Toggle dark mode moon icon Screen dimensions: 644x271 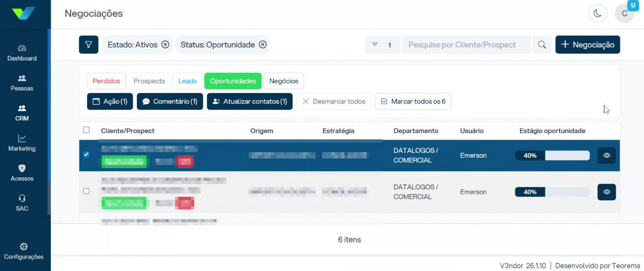pyautogui.click(x=597, y=13)
